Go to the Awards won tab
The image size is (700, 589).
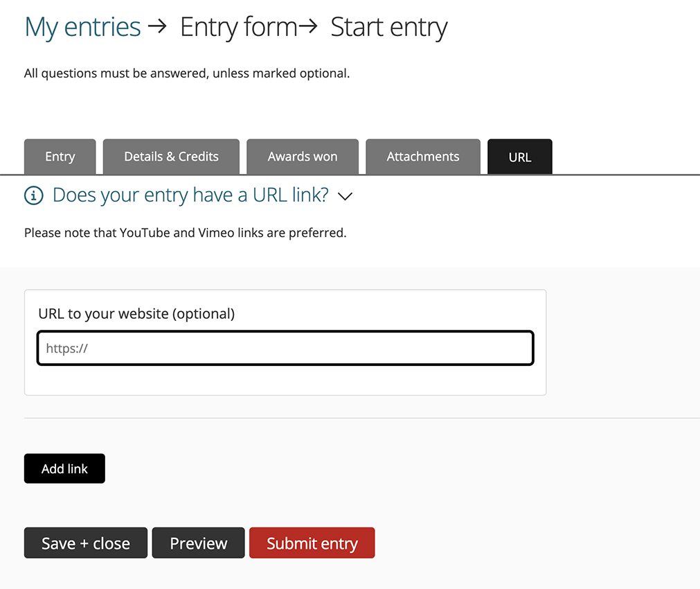pos(303,157)
